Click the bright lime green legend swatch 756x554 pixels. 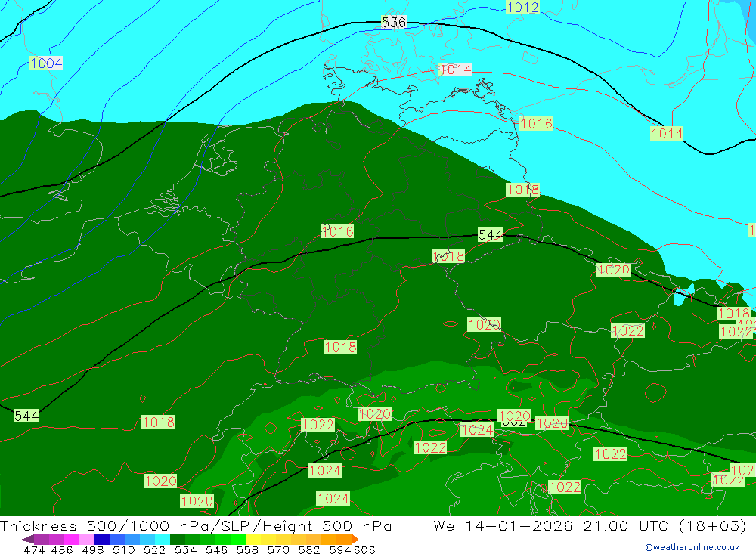(238, 539)
